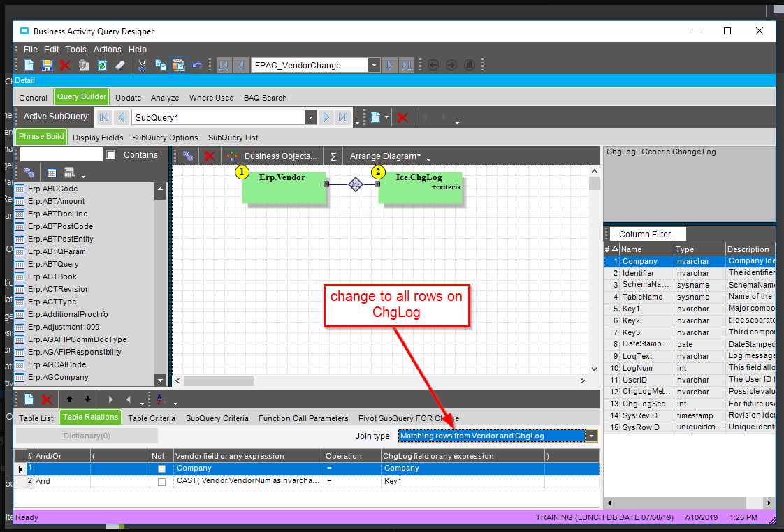Open the File menu
This screenshot has width=784, height=532.
31,50
